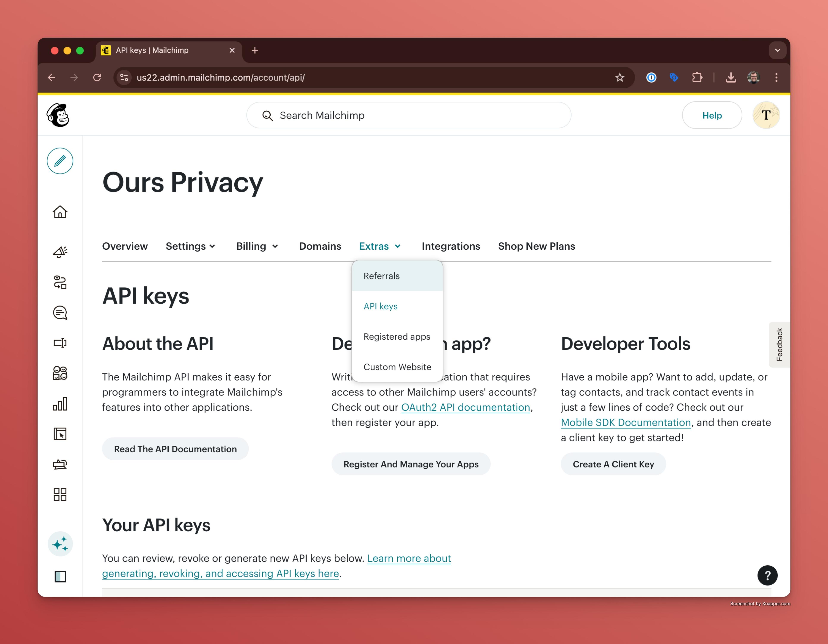Open the Integrations grid icon in sidebar
The height and width of the screenshot is (644, 828).
[60, 494]
